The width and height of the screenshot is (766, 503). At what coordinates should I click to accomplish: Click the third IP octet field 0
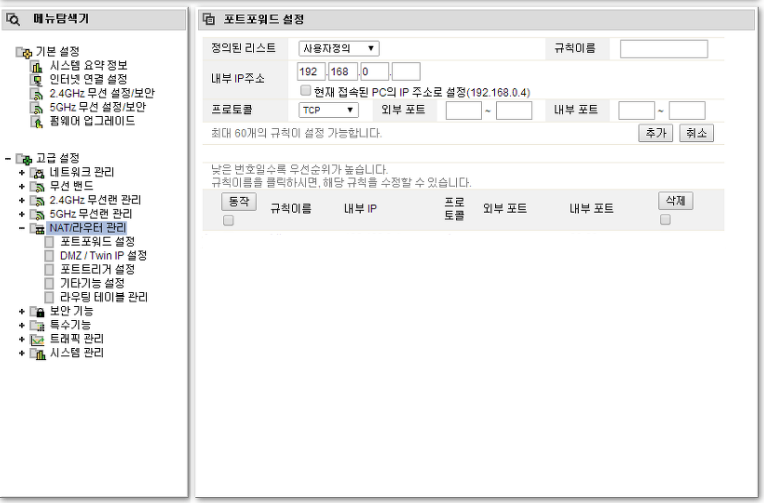click(374, 72)
